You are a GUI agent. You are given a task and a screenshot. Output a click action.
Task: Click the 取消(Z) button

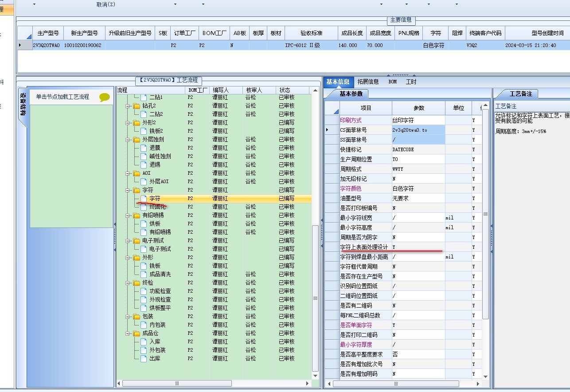[x=106, y=4]
